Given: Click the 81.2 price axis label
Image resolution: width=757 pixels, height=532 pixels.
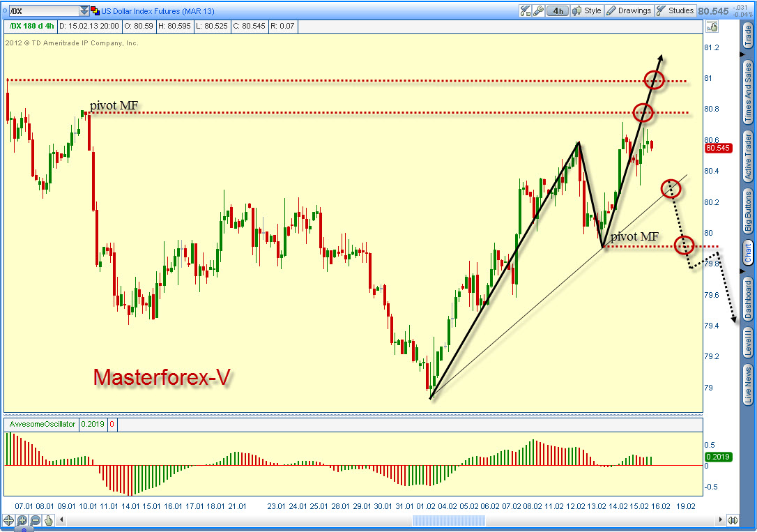Looking at the screenshot, I should 712,47.
